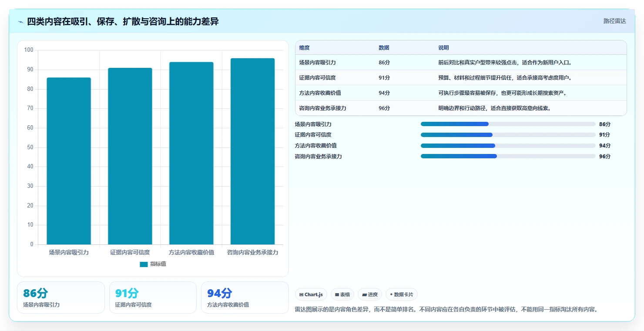Click the 数据卡片 chip
This screenshot has width=644, height=331.
401,294
